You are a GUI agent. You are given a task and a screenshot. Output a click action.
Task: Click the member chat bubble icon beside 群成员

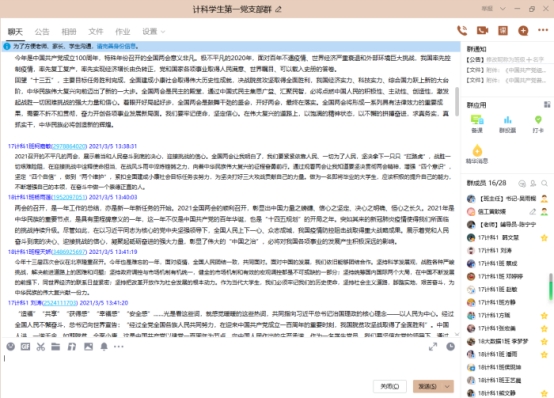tap(522, 183)
